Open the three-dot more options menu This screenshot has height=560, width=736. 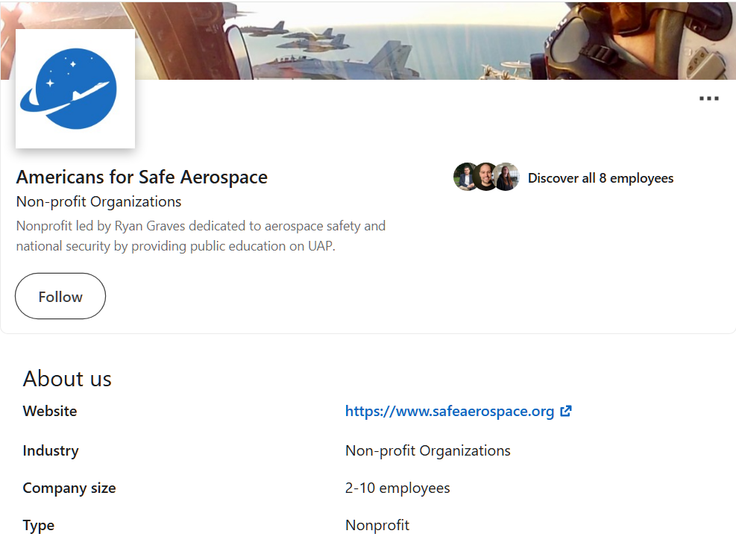708,98
